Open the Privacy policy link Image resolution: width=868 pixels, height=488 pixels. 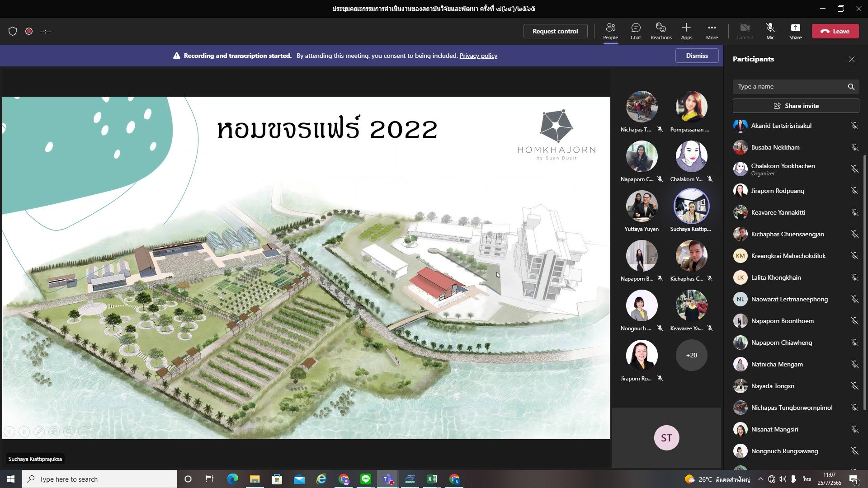click(478, 56)
